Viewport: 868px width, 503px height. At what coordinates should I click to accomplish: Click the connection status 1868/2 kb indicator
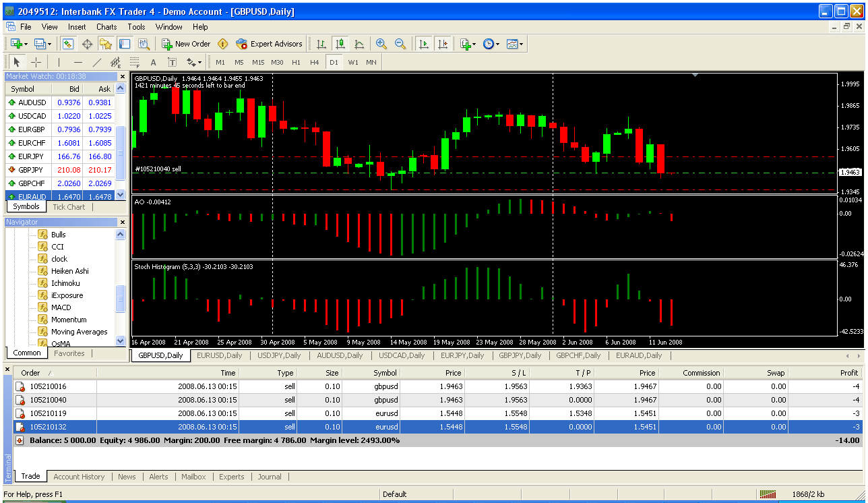(793, 494)
